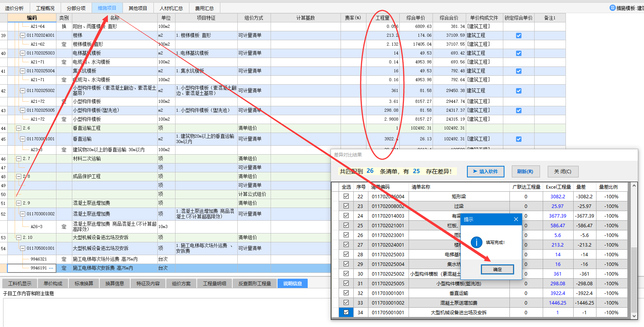644x327 pixels.
Task: Collapse the 2.10 大型机械设备进出场及安拆 section
Action: pyautogui.click(x=19, y=238)
